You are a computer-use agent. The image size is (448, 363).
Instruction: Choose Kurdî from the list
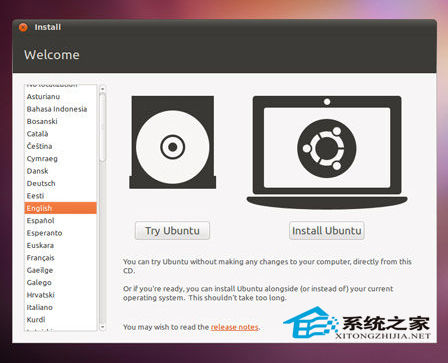[x=61, y=319]
